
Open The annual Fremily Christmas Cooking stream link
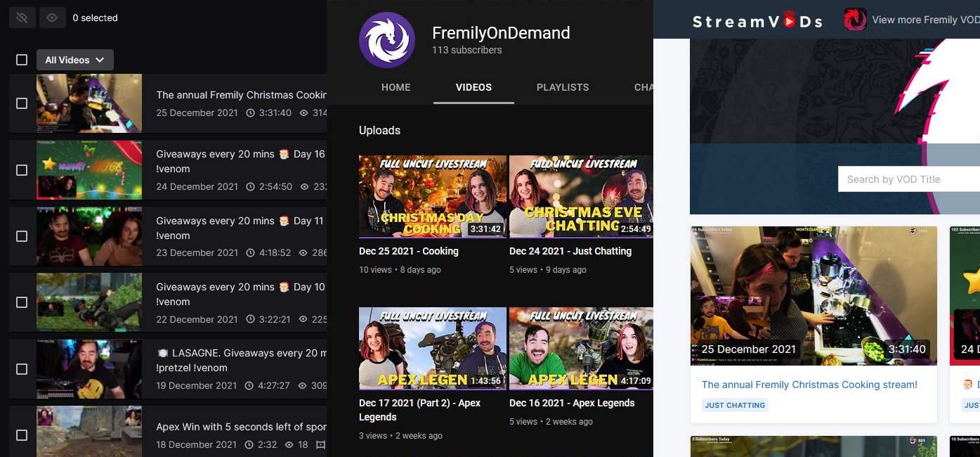tap(809, 385)
